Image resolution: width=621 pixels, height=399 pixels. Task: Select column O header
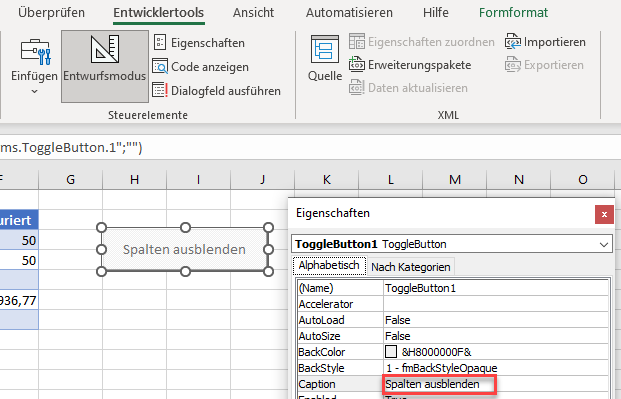583,179
